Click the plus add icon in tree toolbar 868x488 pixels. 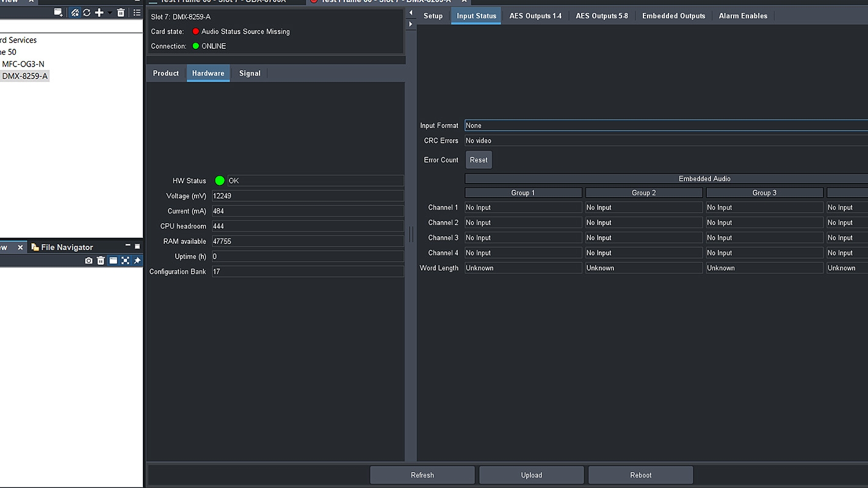[x=99, y=12]
